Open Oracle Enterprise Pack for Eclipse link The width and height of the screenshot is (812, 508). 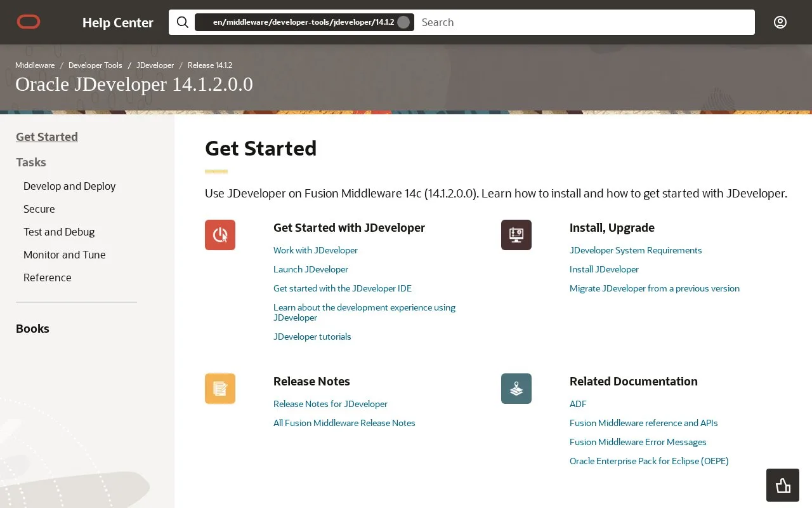[x=649, y=461]
